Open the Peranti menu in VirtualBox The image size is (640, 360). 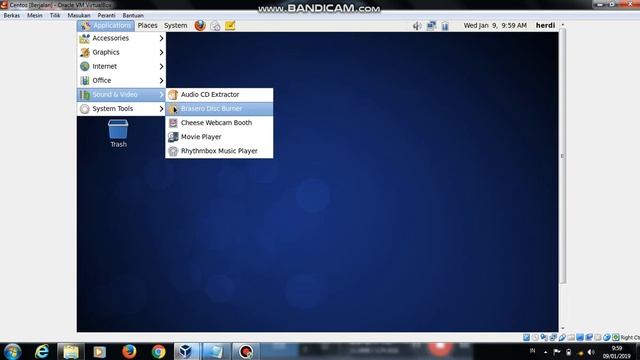(106, 16)
